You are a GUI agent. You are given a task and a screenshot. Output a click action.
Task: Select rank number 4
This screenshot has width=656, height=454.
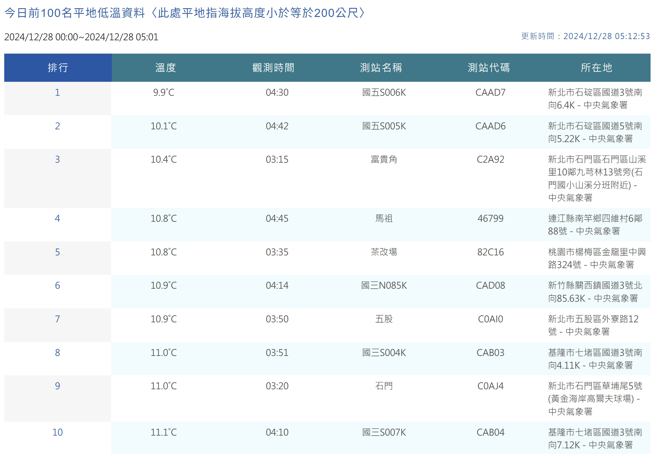click(57, 218)
